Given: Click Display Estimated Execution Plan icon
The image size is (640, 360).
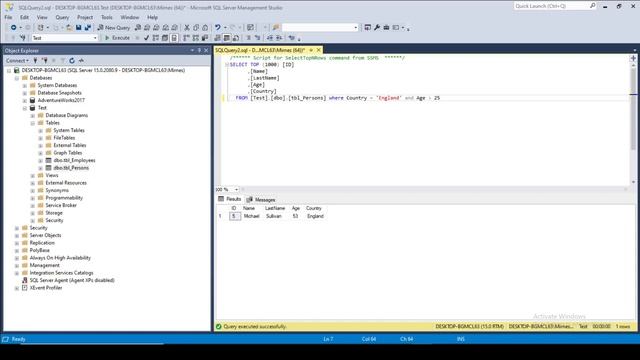Looking at the screenshot, I should tap(156, 38).
